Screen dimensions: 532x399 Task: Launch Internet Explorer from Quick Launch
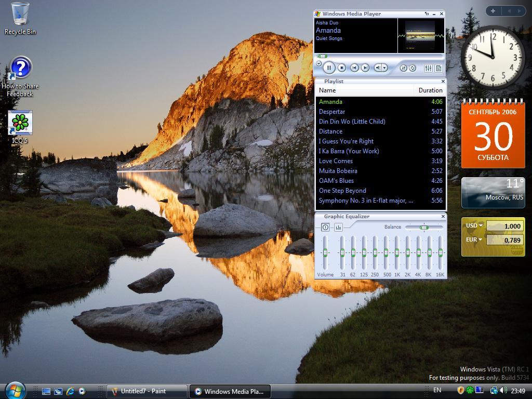(70, 391)
